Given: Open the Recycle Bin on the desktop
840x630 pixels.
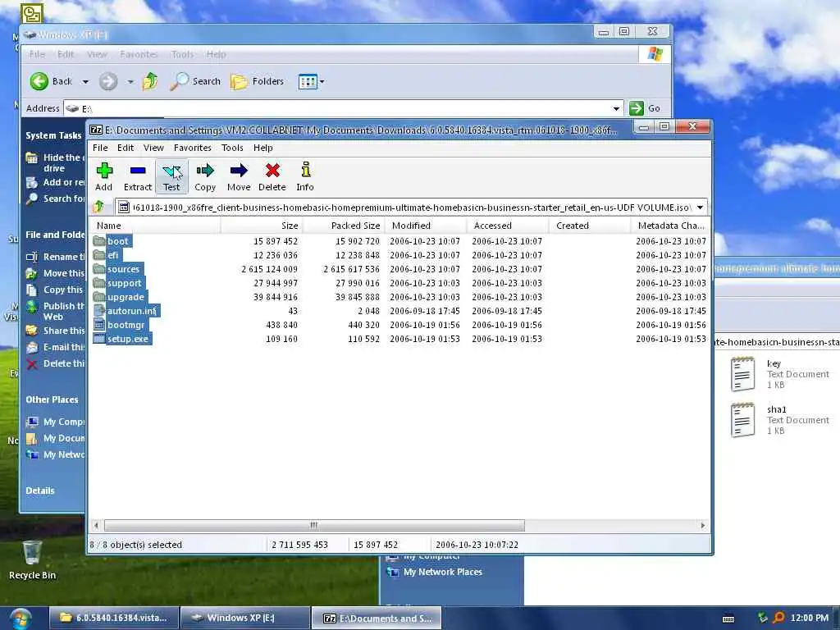Looking at the screenshot, I should [32, 559].
